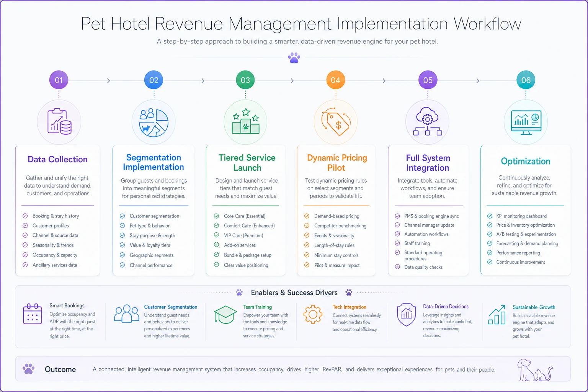The height and width of the screenshot is (392, 588).
Task: Click the check mark beside Geographic segments
Action: point(122,255)
